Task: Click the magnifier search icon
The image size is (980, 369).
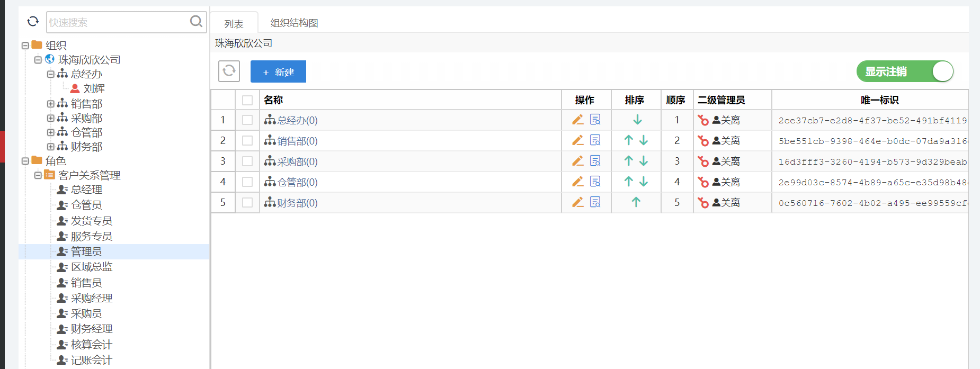Action: [x=196, y=21]
